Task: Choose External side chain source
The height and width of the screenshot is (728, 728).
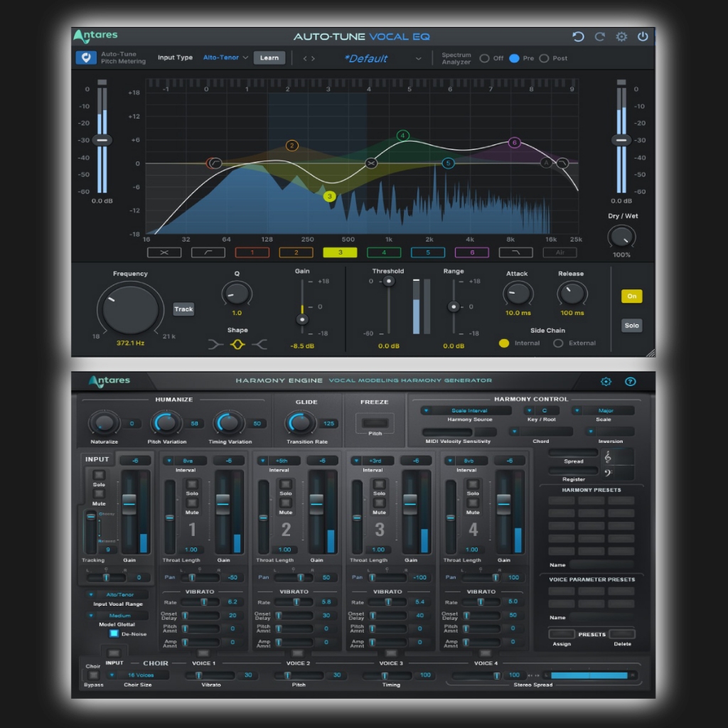Action: point(558,343)
